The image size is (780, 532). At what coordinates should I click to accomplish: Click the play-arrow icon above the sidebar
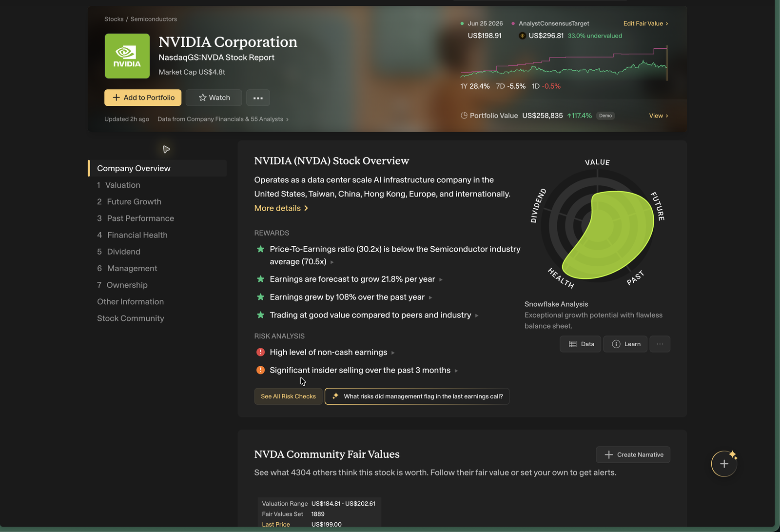(x=166, y=149)
